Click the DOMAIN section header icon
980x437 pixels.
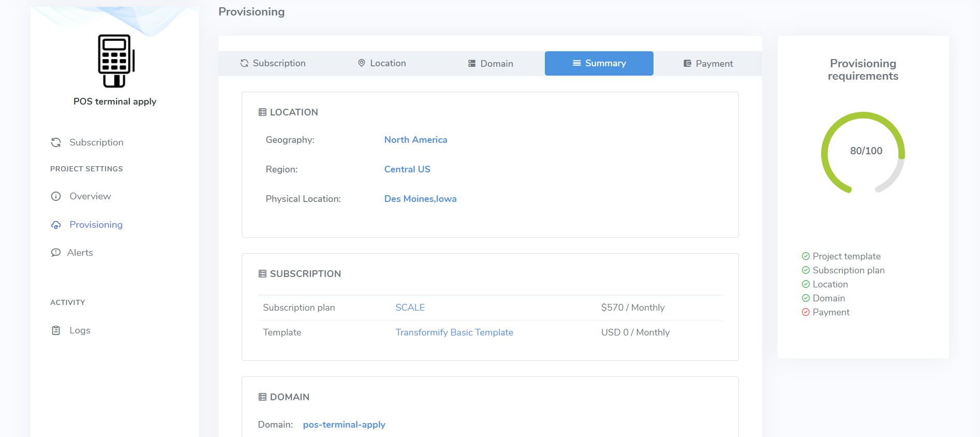(x=262, y=397)
